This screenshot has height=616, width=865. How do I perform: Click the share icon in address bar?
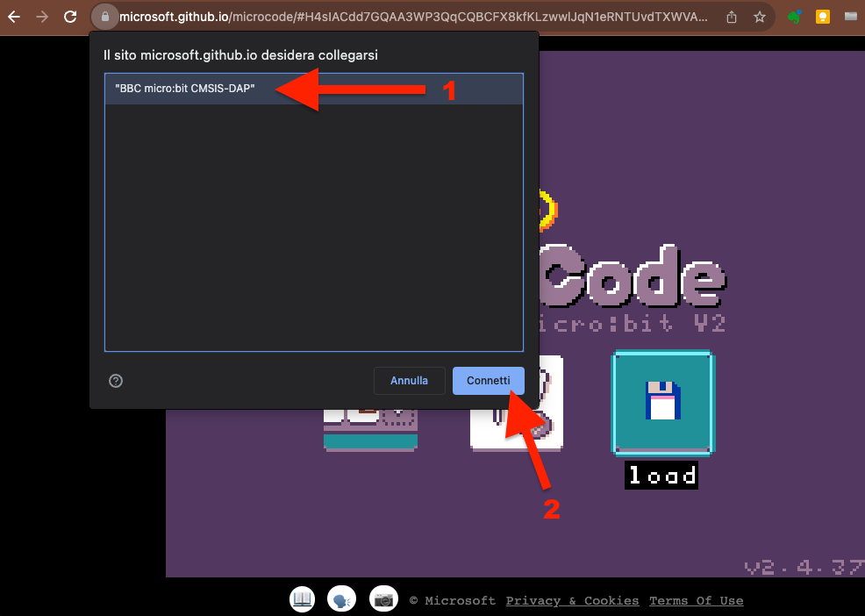click(x=732, y=17)
